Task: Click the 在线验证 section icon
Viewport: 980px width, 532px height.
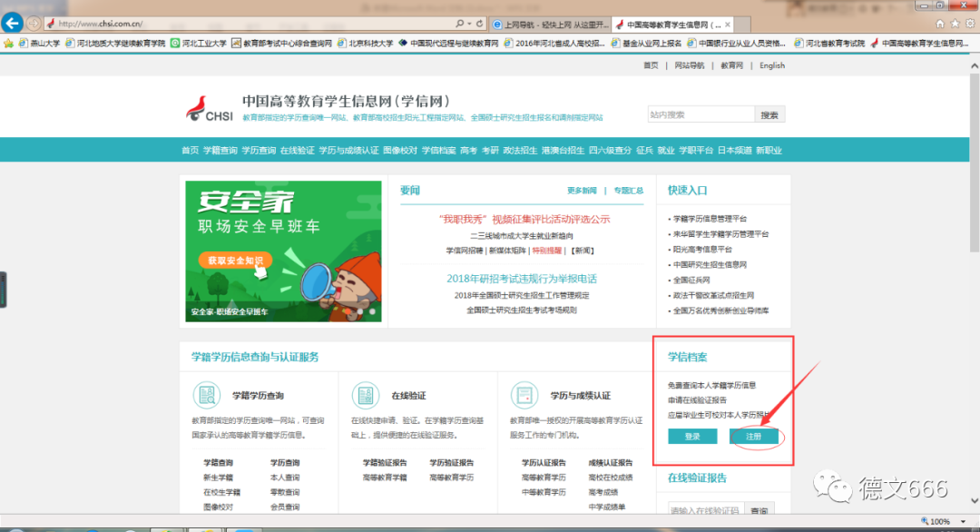Action: pyautogui.click(x=365, y=395)
